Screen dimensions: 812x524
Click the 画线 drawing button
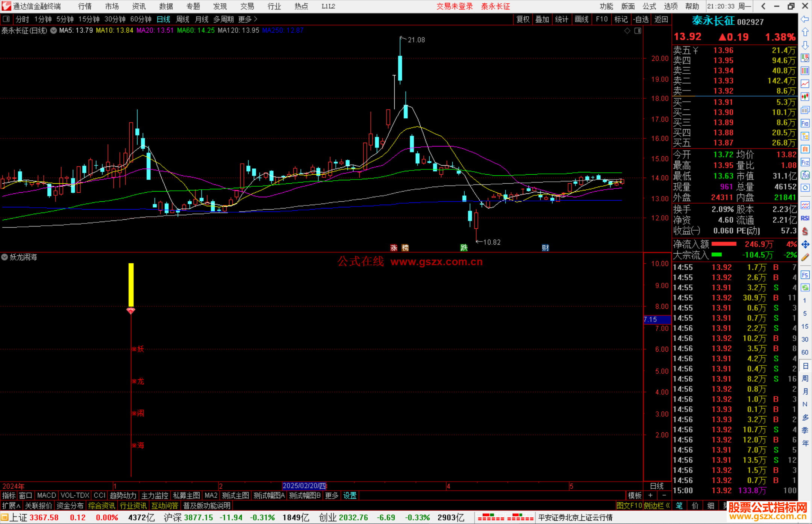click(582, 19)
